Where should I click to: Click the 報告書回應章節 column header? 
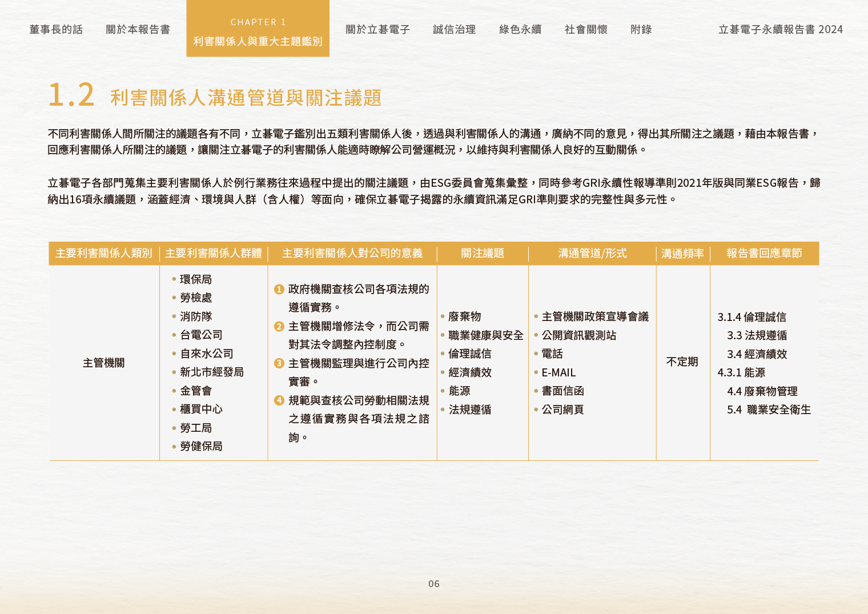pyautogui.click(x=764, y=253)
